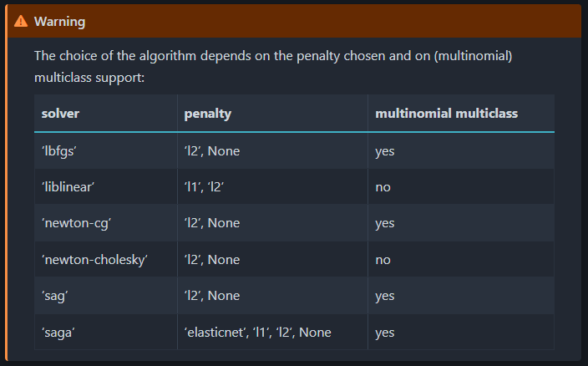Screen dimensions: 588x366
Task: Click the 'yes' cell in lbfgs row
Action: pos(461,151)
